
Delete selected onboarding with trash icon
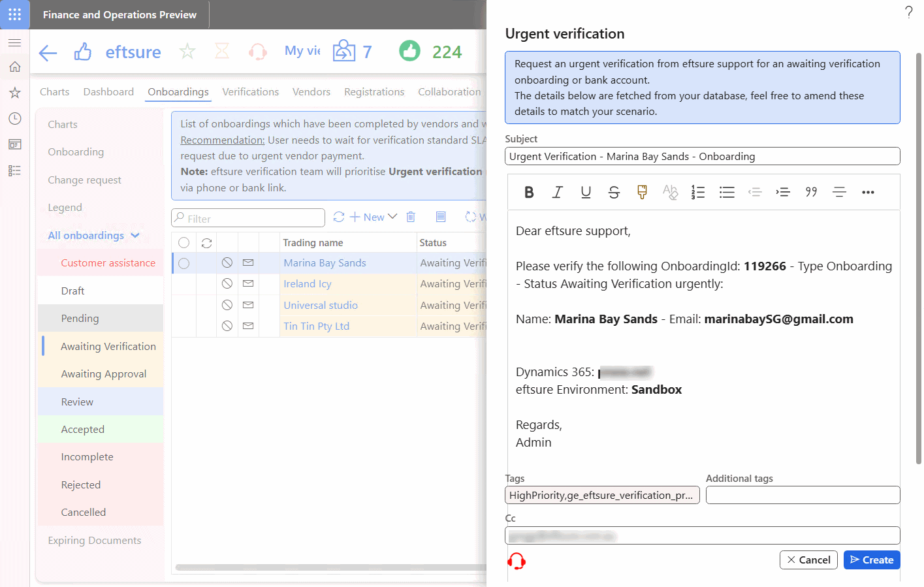pos(411,217)
